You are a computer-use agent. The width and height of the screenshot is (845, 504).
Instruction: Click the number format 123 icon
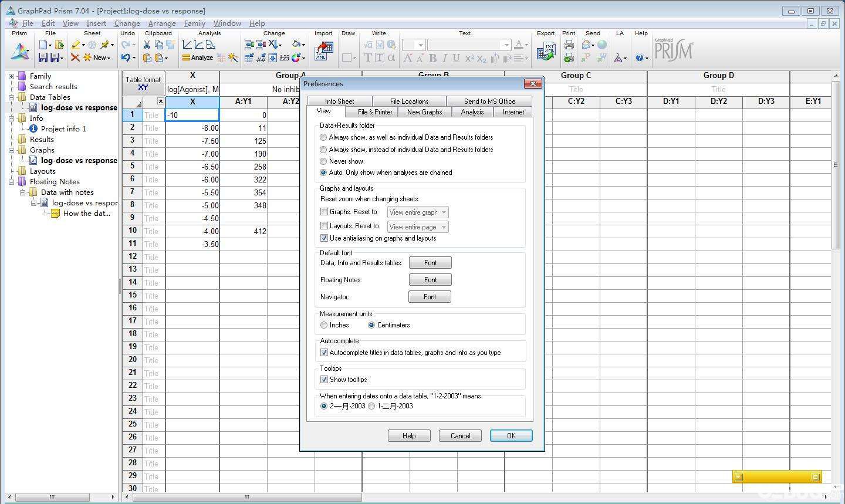coord(284,57)
